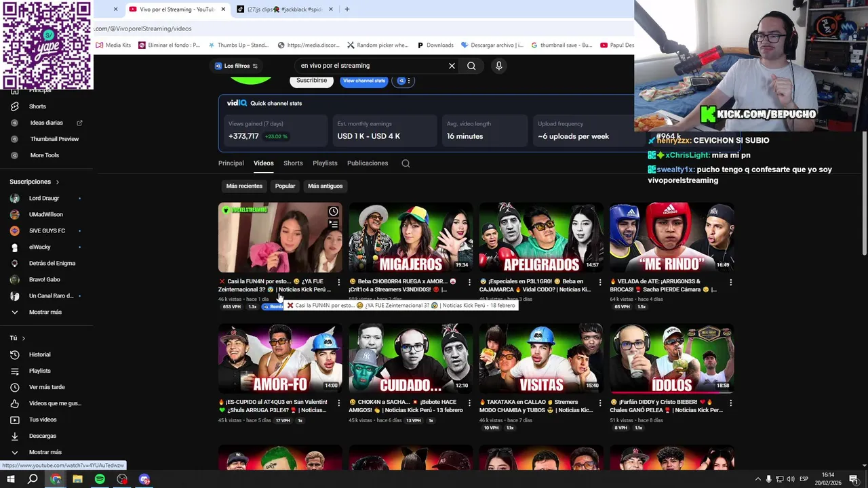Open Historial page
The width and height of the screenshot is (868, 488).
pos(39,354)
